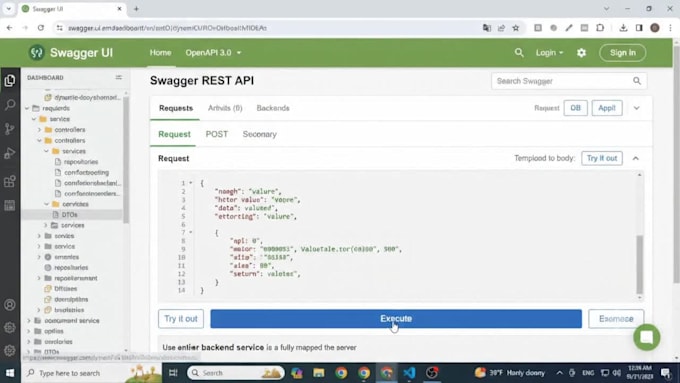Click the Exomace button
Image resolution: width=680 pixels, height=383 pixels.
[616, 319]
